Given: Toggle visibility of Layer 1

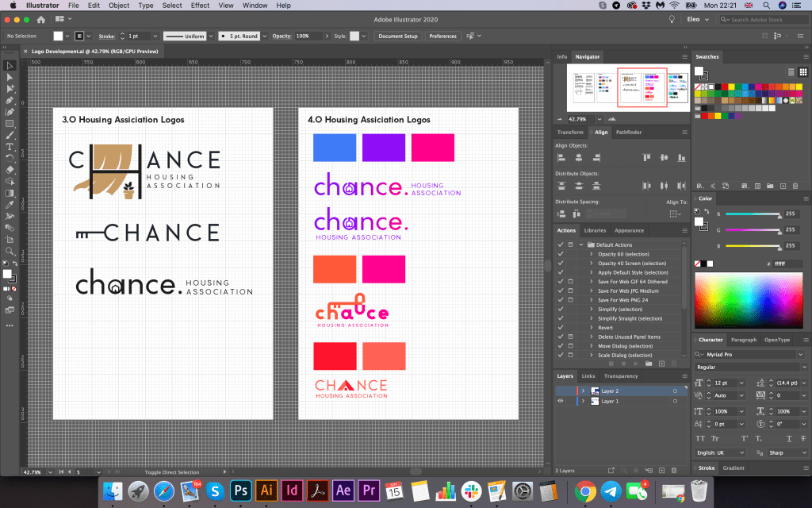Looking at the screenshot, I should pos(561,402).
